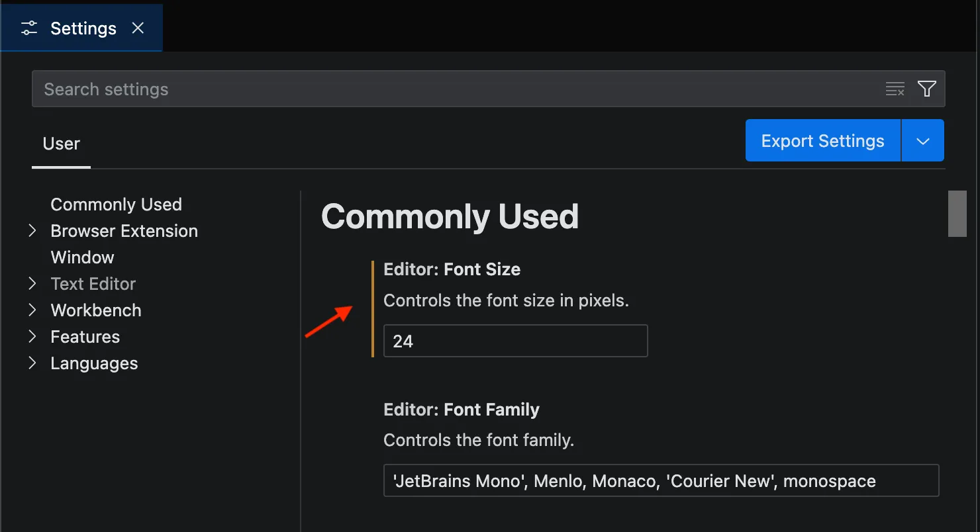Click the Settings sliders icon in the tab
Viewport: 980px width, 532px height.
point(29,28)
